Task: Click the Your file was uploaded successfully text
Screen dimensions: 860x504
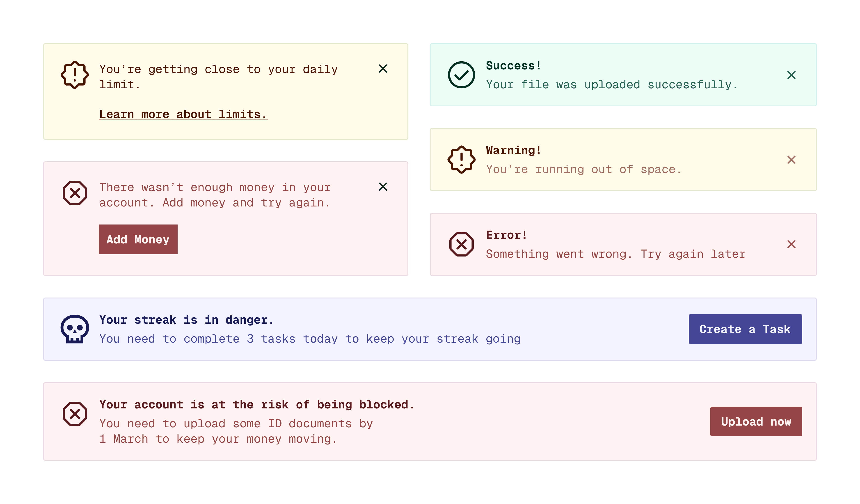Action: coord(612,85)
